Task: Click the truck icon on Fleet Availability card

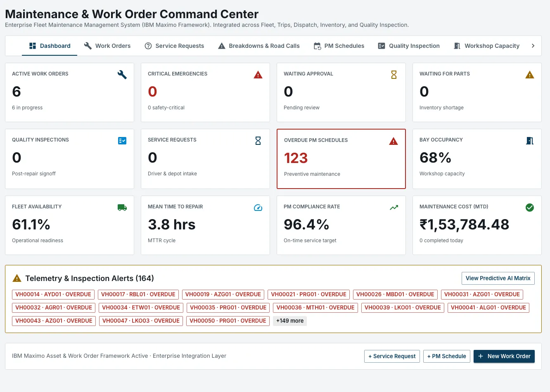Action: pos(122,208)
